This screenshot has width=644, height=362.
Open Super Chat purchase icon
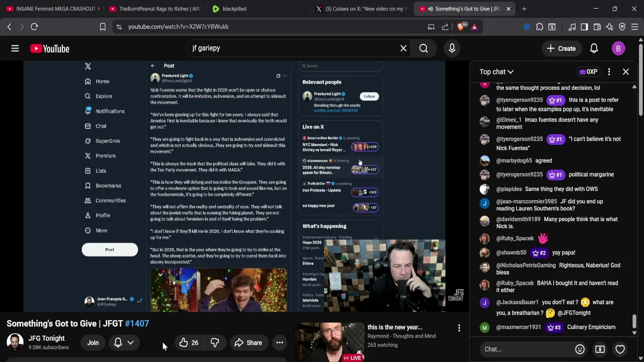click(600, 349)
